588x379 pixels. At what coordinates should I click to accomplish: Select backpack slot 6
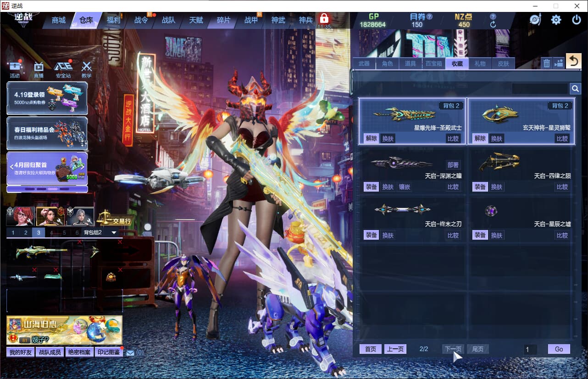point(77,233)
